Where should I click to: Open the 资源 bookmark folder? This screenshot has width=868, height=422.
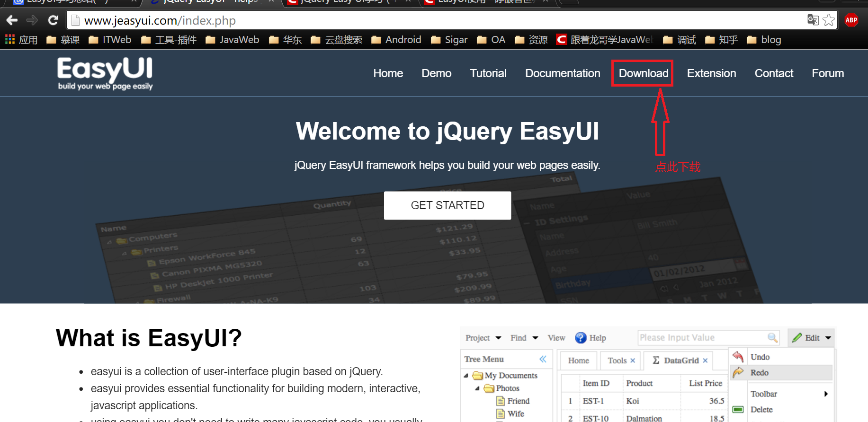(531, 40)
